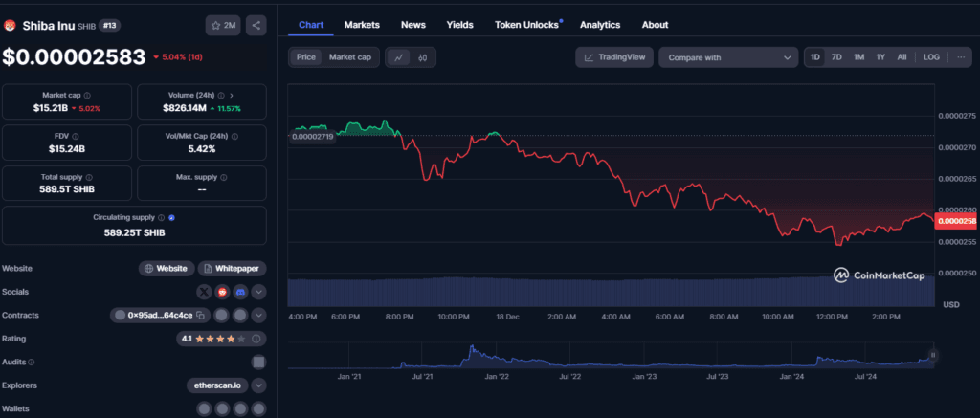Click the $15.24B FDV value
Image resolution: width=980 pixels, height=418 pixels.
click(67, 148)
